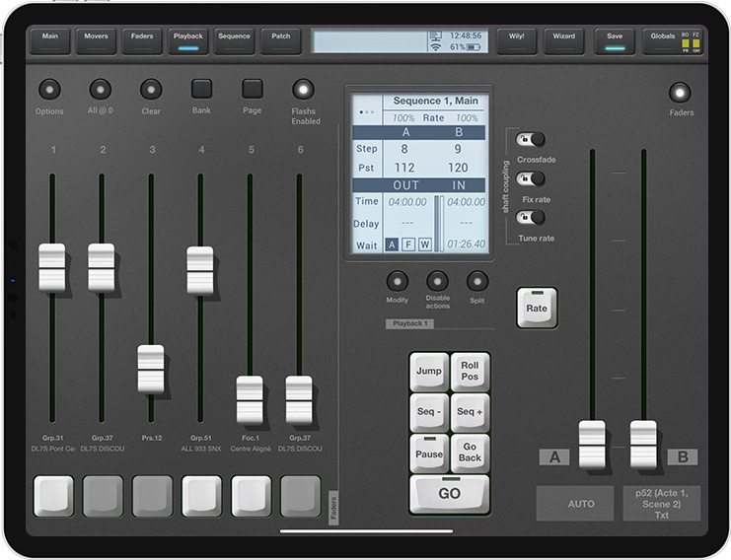This screenshot has height=560, width=731.
Task: Click the AUTO box
Action: click(x=575, y=503)
